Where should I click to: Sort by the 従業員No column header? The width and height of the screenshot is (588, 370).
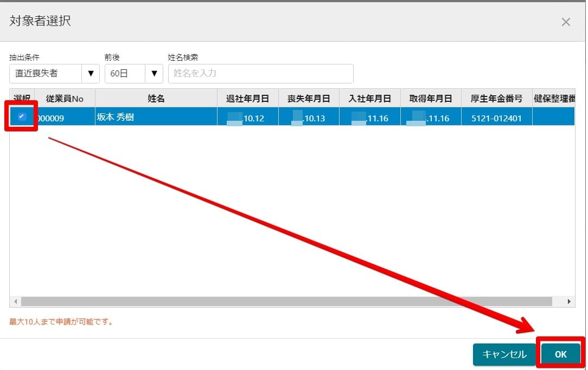[x=65, y=99]
